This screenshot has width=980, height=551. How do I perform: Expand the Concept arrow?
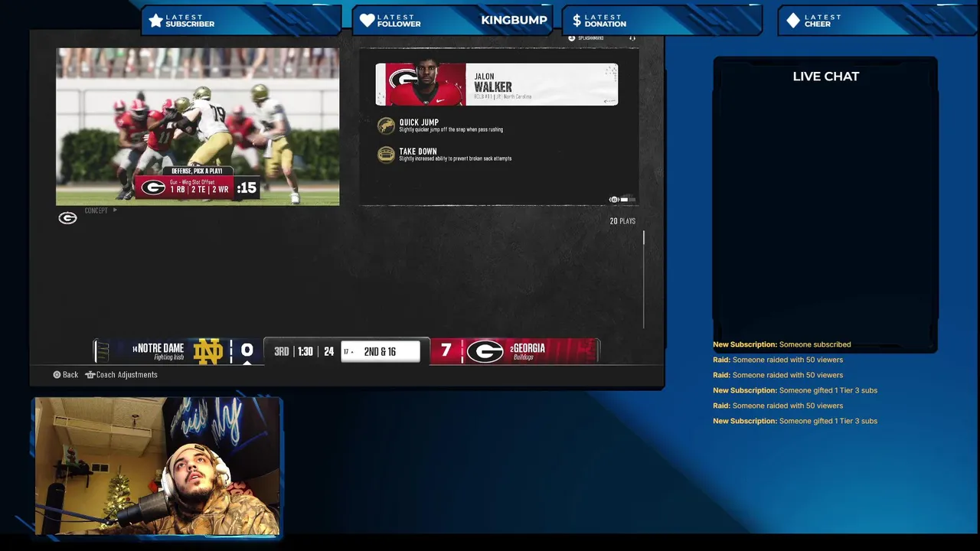coord(115,210)
